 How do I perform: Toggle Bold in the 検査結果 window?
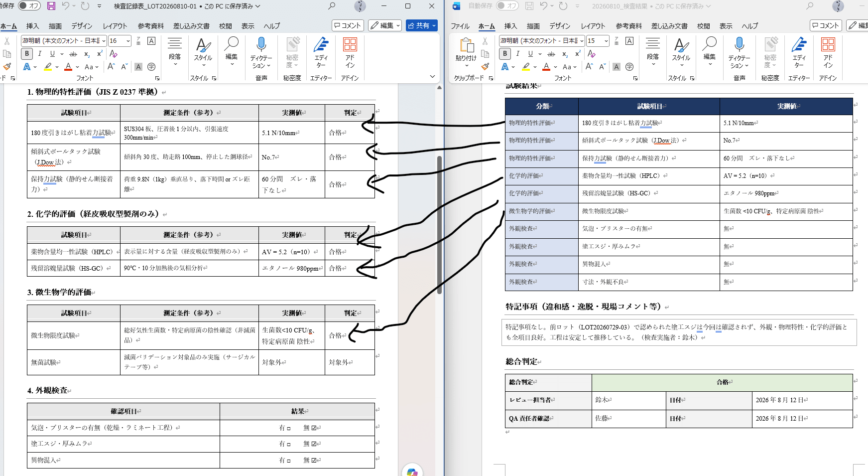point(505,54)
